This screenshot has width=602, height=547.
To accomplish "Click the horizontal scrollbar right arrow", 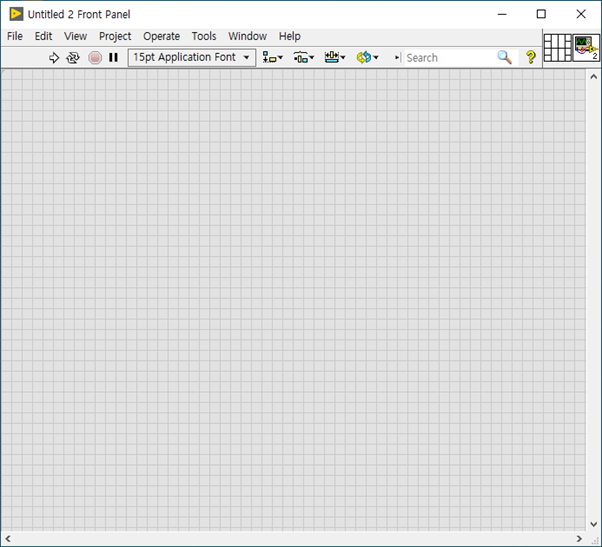I will pos(579,539).
